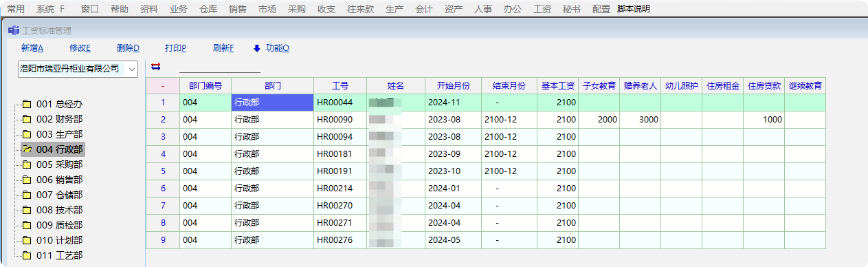Click the blue down-arrow icon beside 功能O
This screenshot has width=868, height=267.
coord(257,48)
